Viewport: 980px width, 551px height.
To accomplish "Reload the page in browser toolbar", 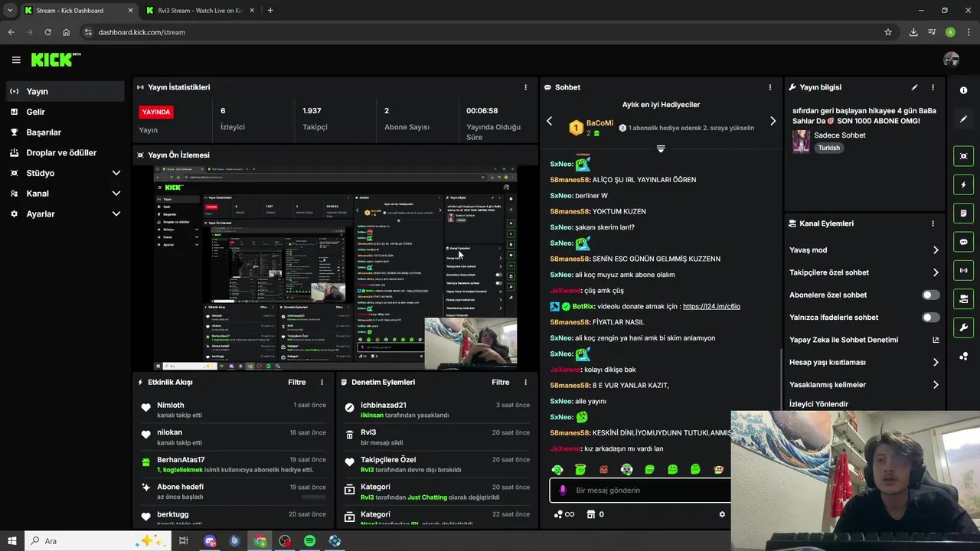I will click(47, 32).
